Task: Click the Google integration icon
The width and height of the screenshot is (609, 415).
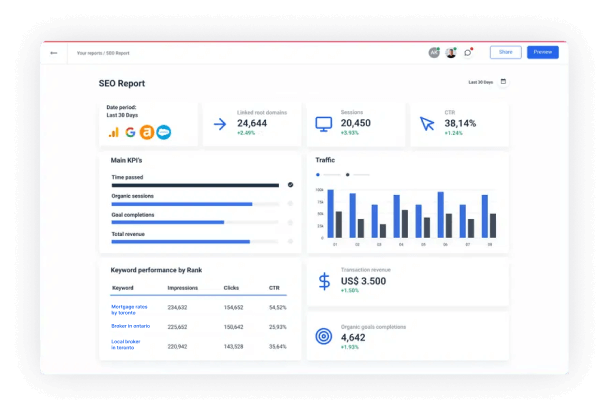Action: (x=130, y=131)
